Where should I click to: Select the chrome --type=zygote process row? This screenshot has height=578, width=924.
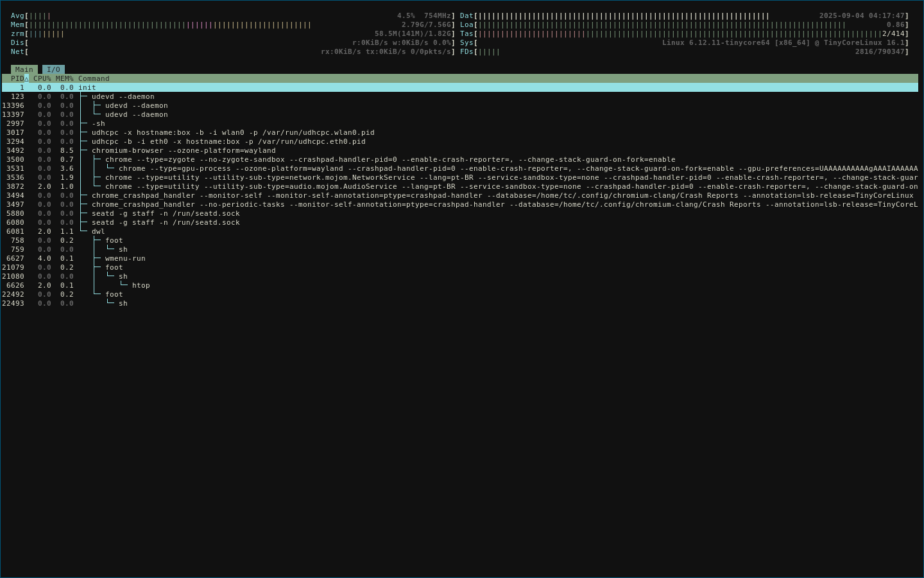click(460, 159)
